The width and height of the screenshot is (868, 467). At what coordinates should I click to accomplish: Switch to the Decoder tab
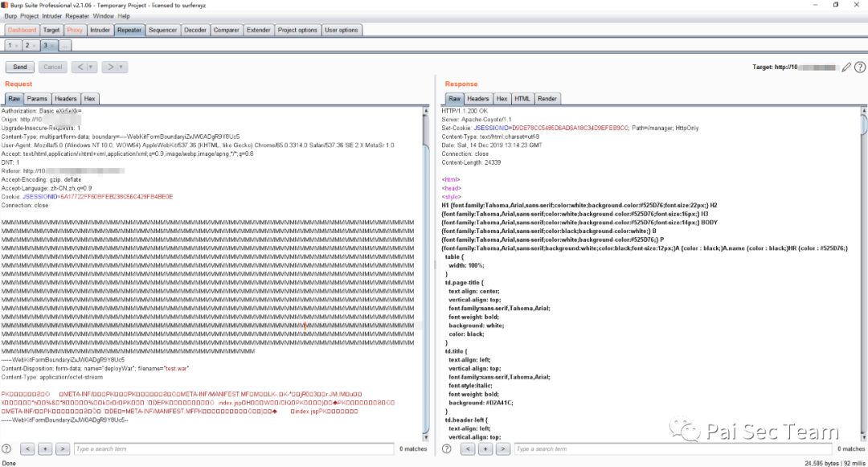pyautogui.click(x=194, y=30)
